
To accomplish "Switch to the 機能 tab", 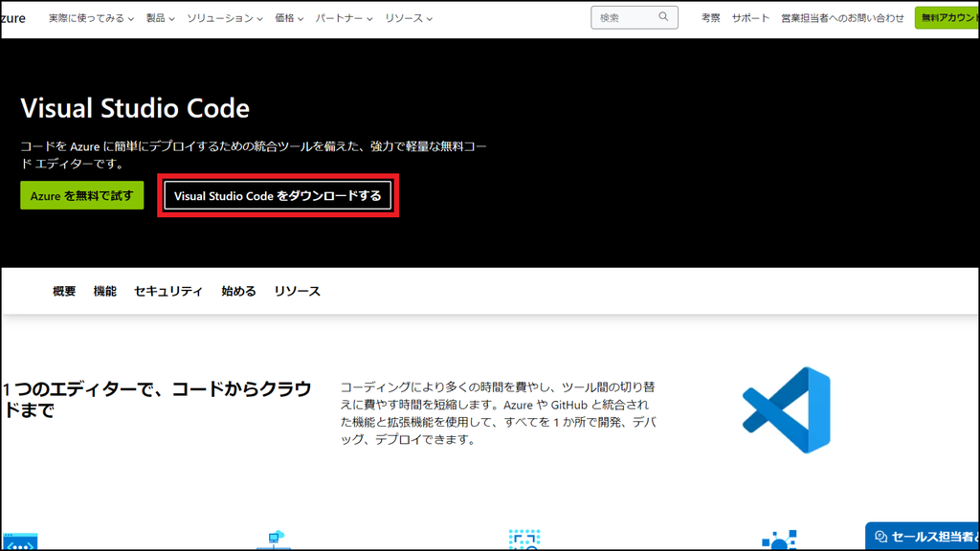I will (x=106, y=291).
